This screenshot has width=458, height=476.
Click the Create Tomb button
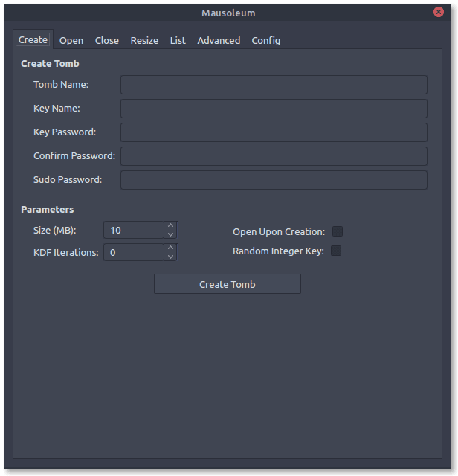(x=228, y=284)
